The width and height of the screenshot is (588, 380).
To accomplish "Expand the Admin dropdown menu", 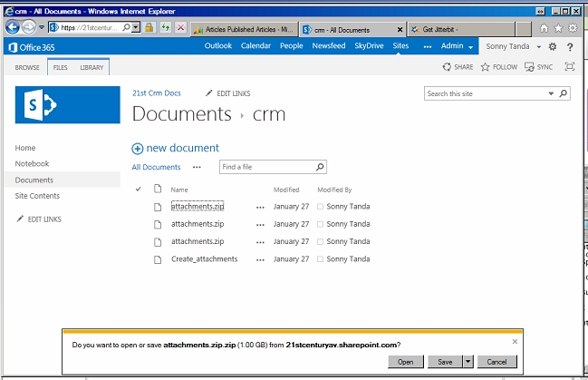I will coord(457,46).
